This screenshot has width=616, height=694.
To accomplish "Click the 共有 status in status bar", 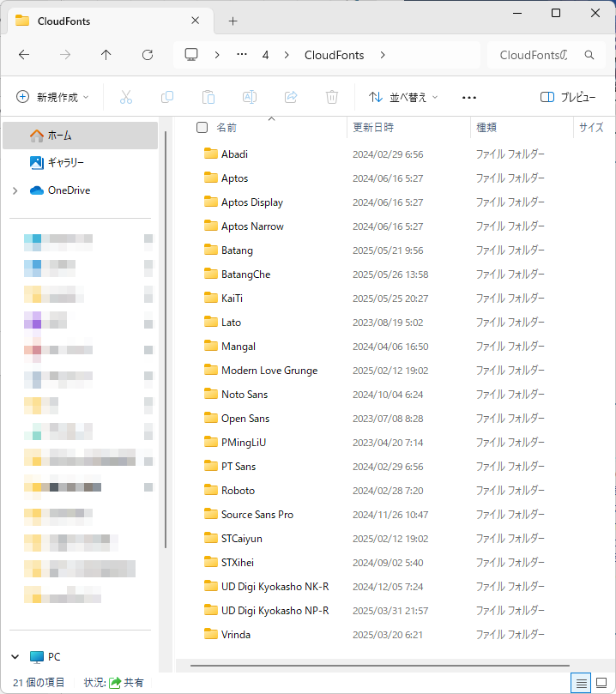I will point(126,683).
